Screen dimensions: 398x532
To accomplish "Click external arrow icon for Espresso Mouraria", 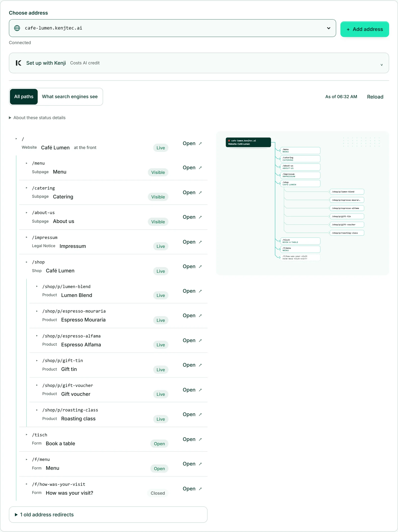I will click(200, 316).
